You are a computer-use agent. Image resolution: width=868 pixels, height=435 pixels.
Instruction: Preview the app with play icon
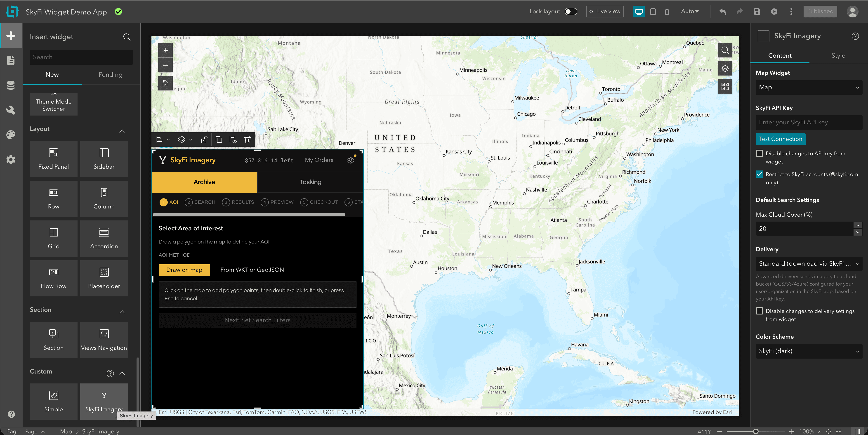pyautogui.click(x=774, y=12)
